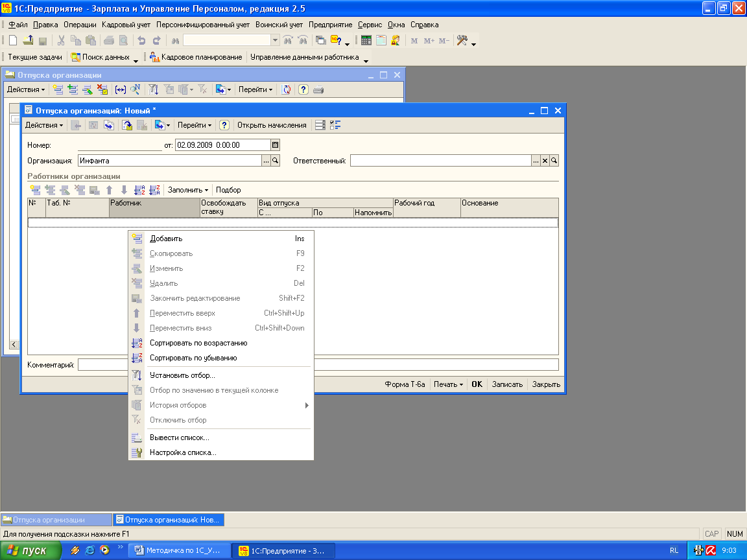This screenshot has width=747, height=560.
Task: Click Internet Explorer quick launch icon
Action: click(89, 550)
